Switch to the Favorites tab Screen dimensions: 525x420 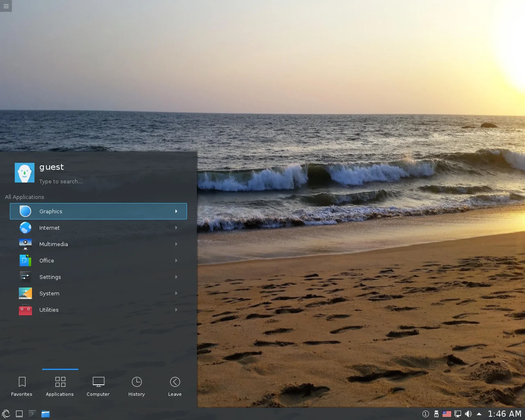pyautogui.click(x=22, y=386)
